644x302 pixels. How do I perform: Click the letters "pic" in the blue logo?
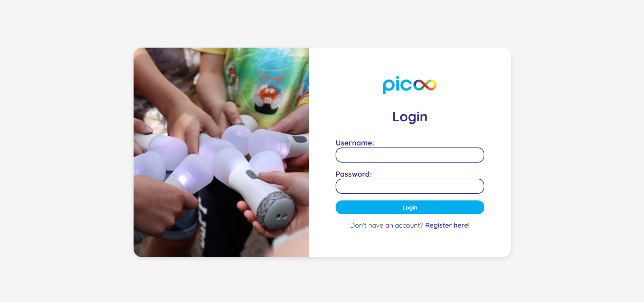397,85
